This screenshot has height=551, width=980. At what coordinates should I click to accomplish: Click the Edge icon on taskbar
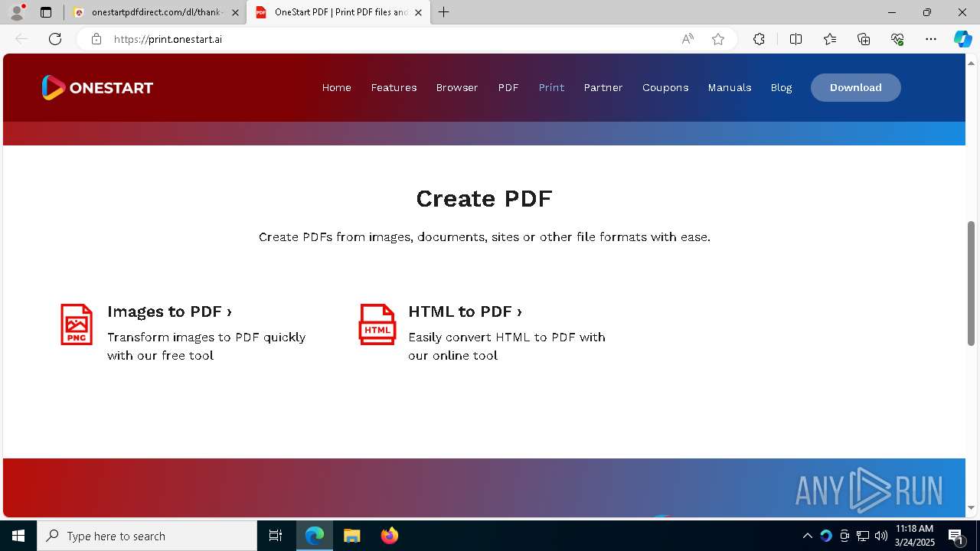click(315, 536)
